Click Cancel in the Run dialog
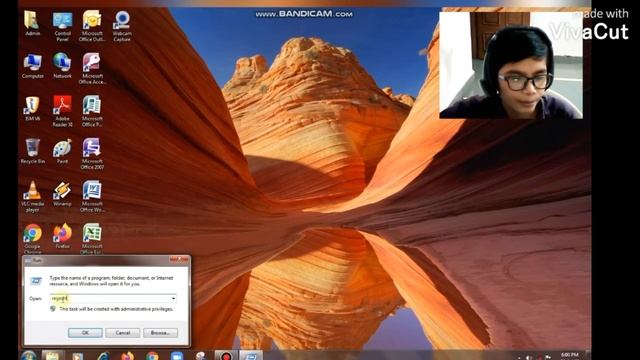The width and height of the screenshot is (640, 360). coord(123,333)
